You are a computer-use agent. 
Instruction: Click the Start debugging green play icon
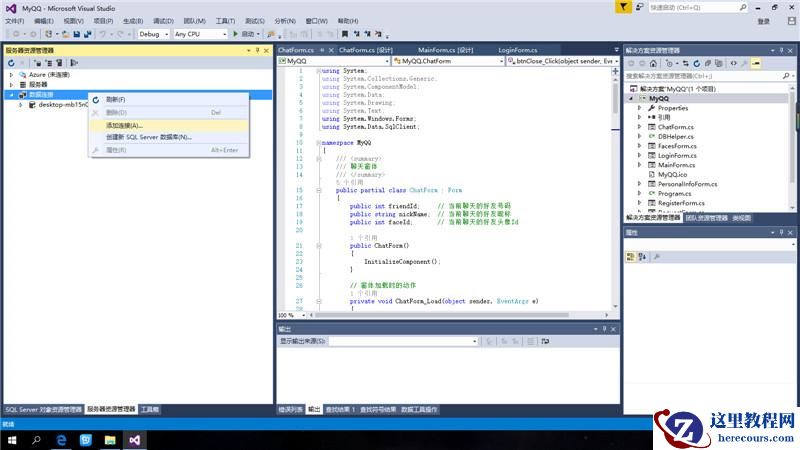[x=237, y=34]
